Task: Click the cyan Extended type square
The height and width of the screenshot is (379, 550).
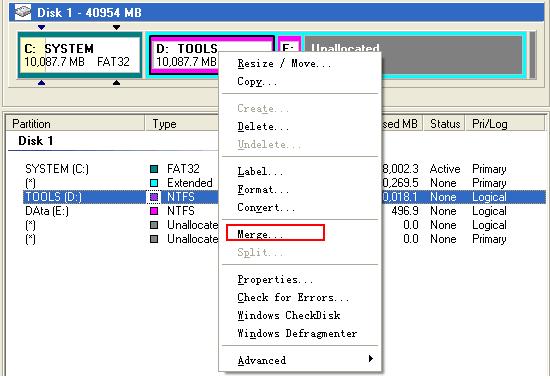Action: [154, 183]
